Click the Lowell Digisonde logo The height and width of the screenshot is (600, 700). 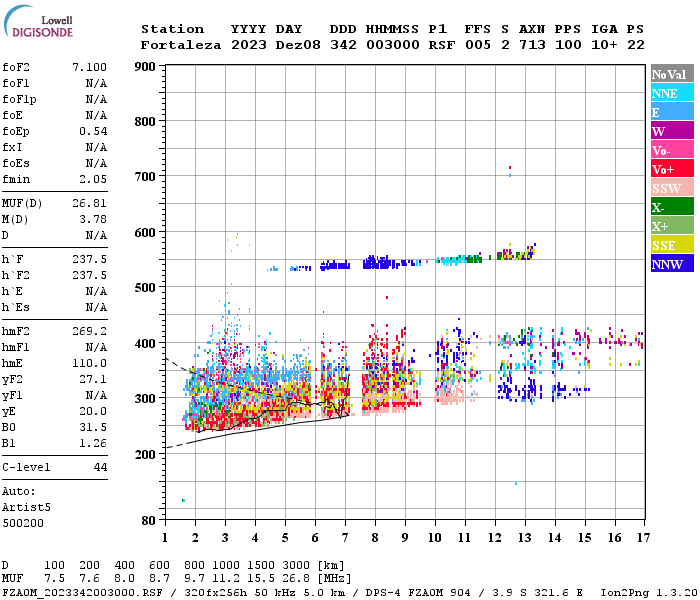click(38, 22)
